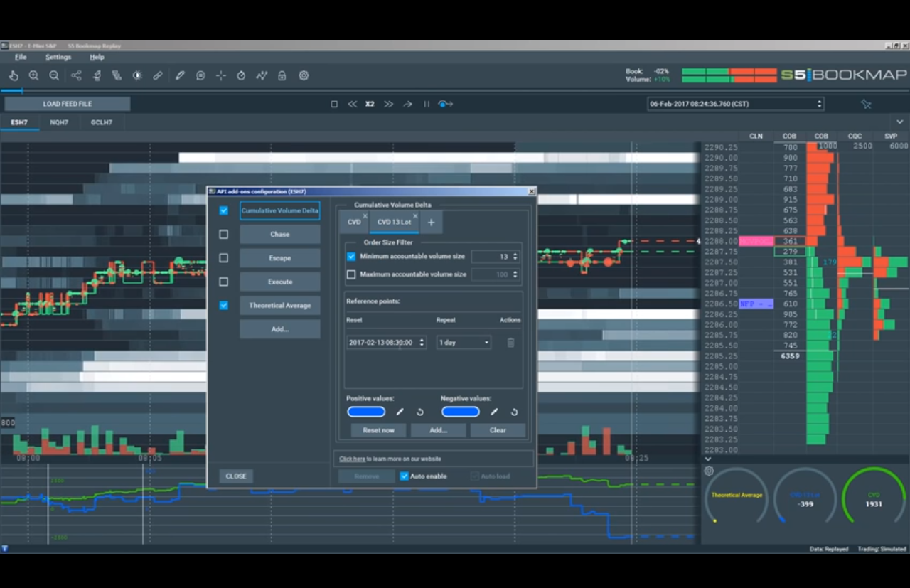The height and width of the screenshot is (588, 910).
Task: Select the pencil drawing tool
Action: coord(180,75)
